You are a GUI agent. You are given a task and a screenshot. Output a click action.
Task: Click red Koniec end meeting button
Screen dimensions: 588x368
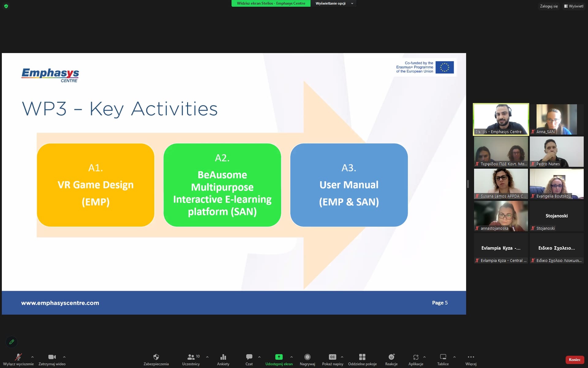[x=575, y=360]
